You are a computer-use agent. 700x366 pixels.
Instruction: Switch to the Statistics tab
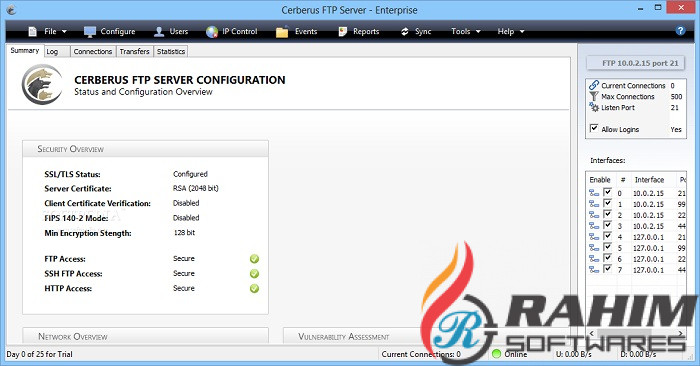pyautogui.click(x=171, y=51)
